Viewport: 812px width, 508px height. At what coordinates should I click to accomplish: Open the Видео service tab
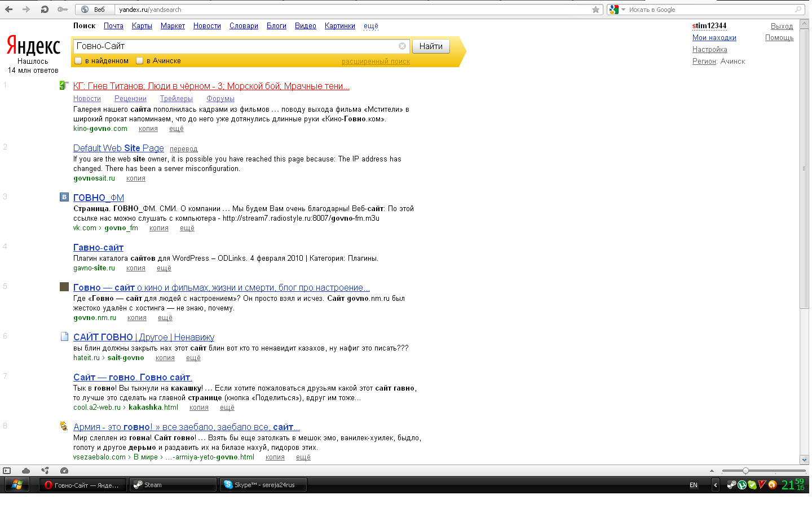[306, 26]
